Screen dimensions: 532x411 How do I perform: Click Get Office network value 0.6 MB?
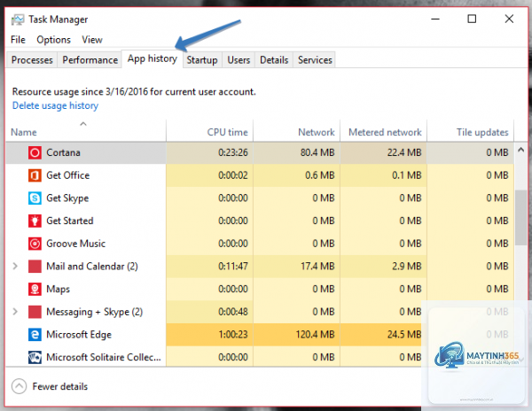(319, 175)
